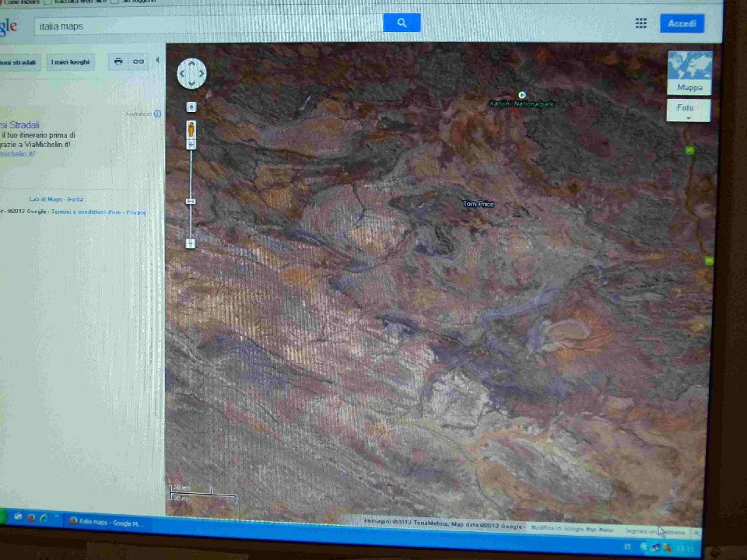Viewport: 747px width, 560px height.
Task: Click the search field containing 'italia maps'
Action: (x=209, y=26)
